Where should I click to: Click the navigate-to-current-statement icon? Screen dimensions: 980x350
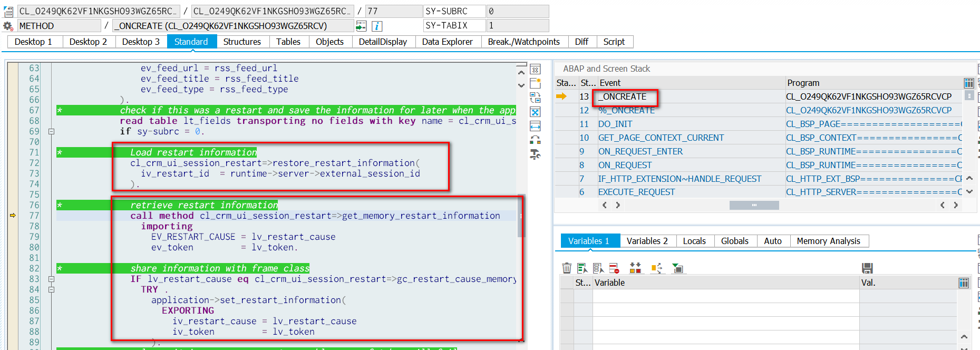click(x=361, y=26)
